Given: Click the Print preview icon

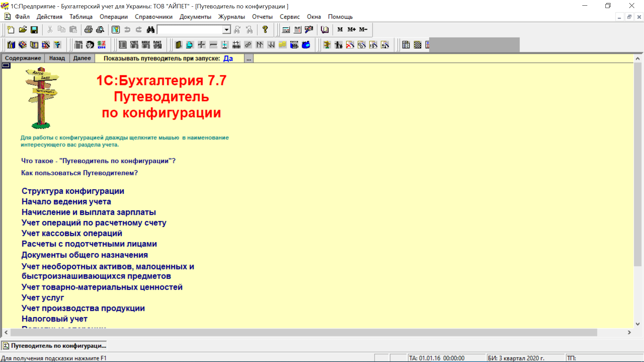Looking at the screenshot, I should coord(100,29).
